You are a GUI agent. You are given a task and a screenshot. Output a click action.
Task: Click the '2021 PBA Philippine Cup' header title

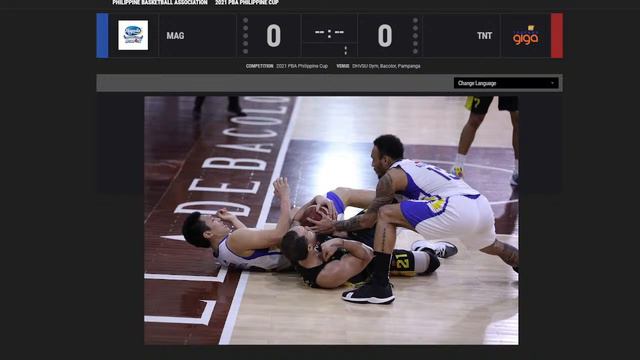pos(247,2)
